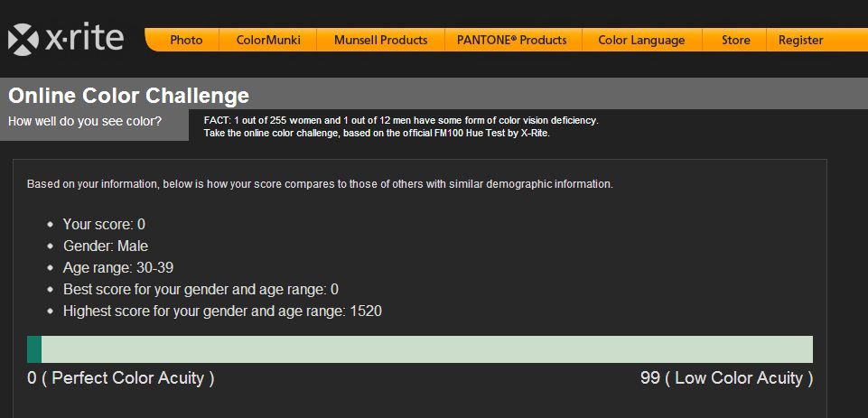Click the FM100 Hue Test sentence
The height and width of the screenshot is (418, 868).
click(377, 134)
